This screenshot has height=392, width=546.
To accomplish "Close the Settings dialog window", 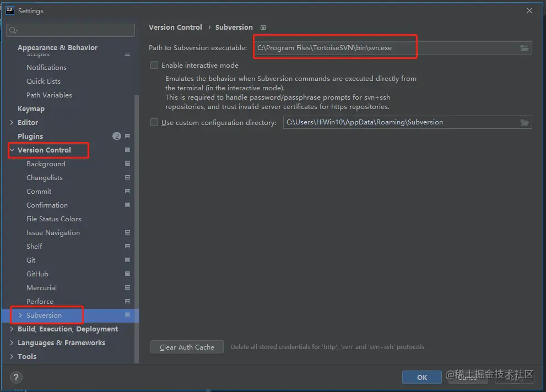I will (529, 10).
